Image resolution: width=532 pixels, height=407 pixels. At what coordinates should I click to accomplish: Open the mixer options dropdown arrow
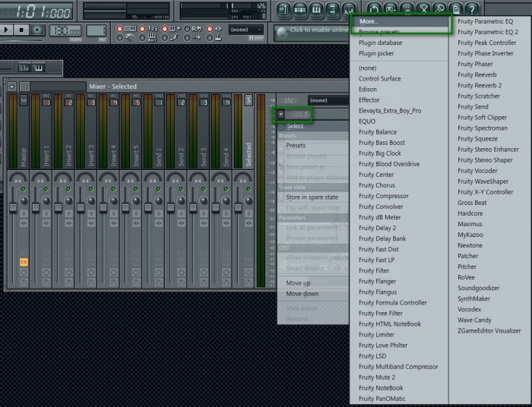12,87
